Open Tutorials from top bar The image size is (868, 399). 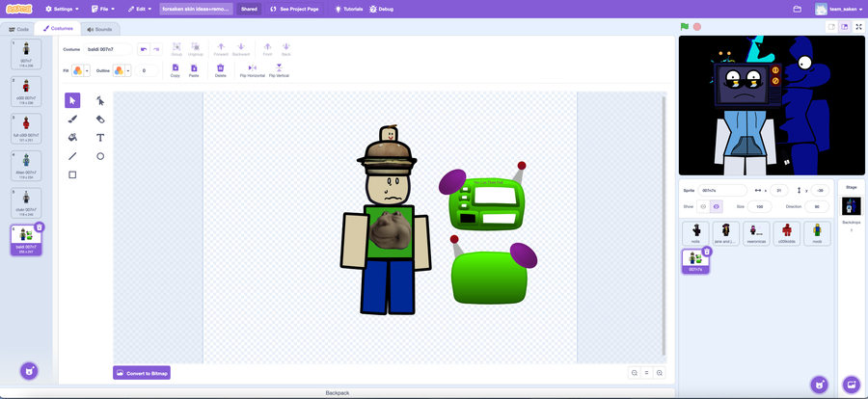point(349,9)
